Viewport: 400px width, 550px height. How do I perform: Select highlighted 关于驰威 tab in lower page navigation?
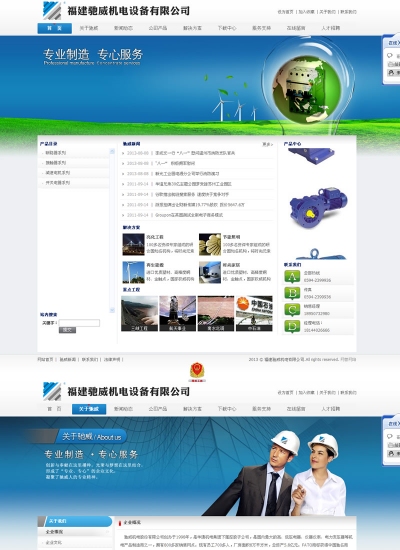point(89,409)
